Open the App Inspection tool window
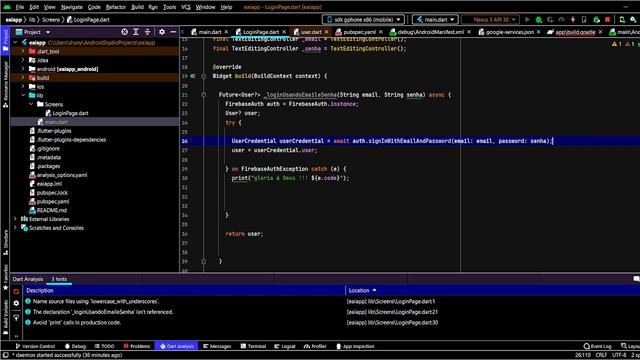Screen dimensions: 640x360 click(x=355, y=346)
